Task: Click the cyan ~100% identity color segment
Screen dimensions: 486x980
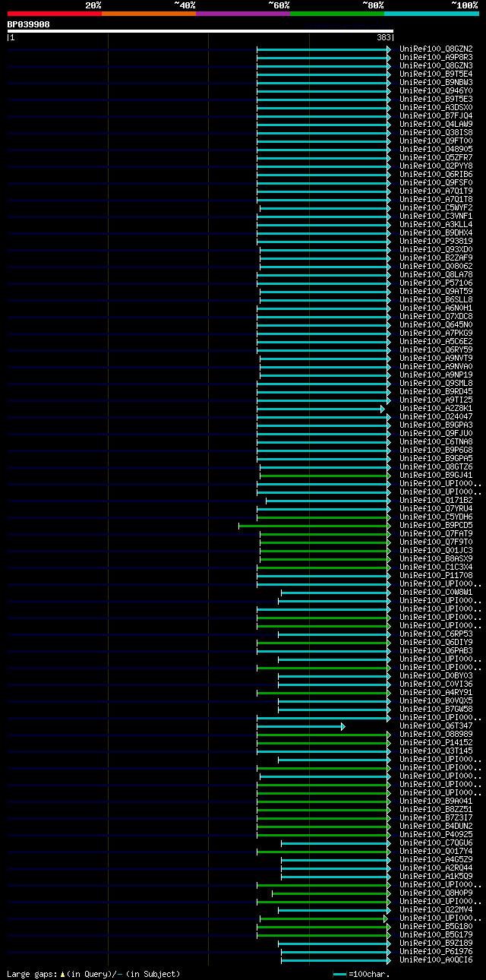Action: tap(431, 14)
